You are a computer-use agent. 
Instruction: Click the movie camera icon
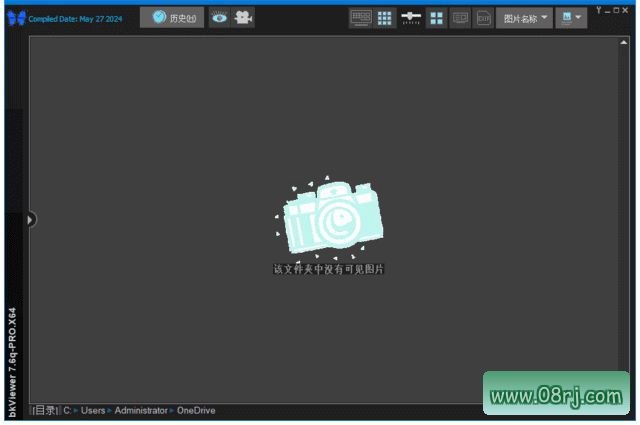point(243,18)
